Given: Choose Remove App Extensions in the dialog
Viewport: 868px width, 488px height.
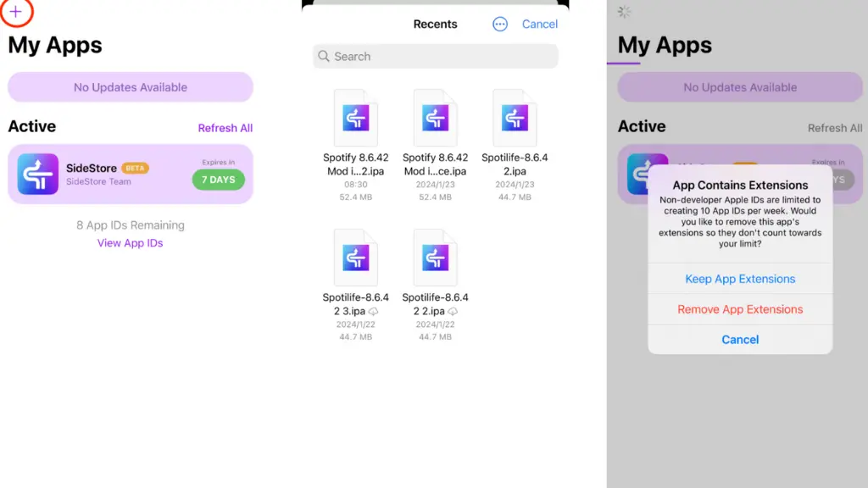Looking at the screenshot, I should pos(739,309).
